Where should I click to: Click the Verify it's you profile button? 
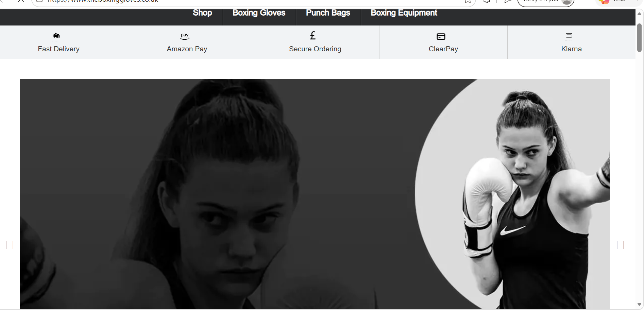pyautogui.click(x=546, y=2)
